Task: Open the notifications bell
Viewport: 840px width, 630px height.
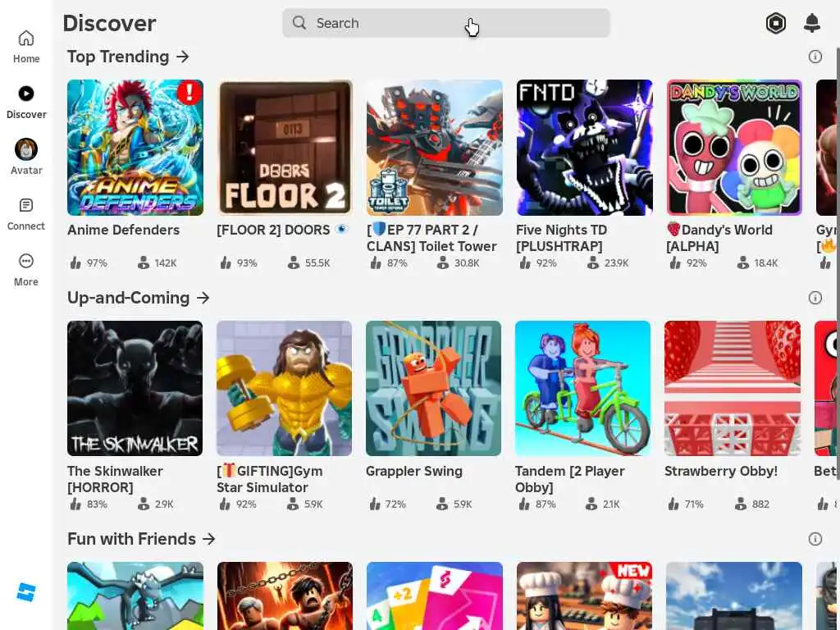Action: click(812, 23)
